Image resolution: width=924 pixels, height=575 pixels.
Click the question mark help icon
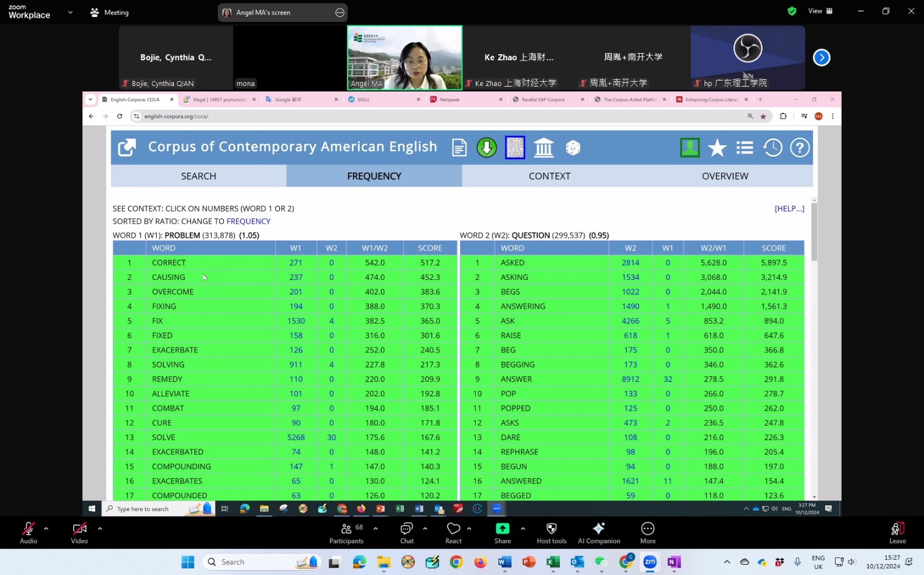point(800,148)
